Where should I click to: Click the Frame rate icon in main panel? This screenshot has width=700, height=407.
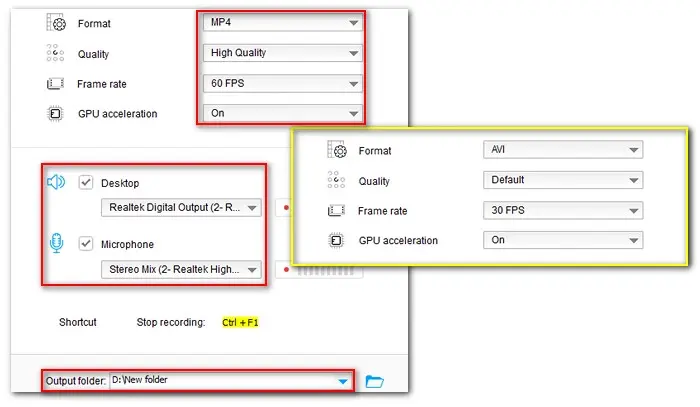(55, 83)
